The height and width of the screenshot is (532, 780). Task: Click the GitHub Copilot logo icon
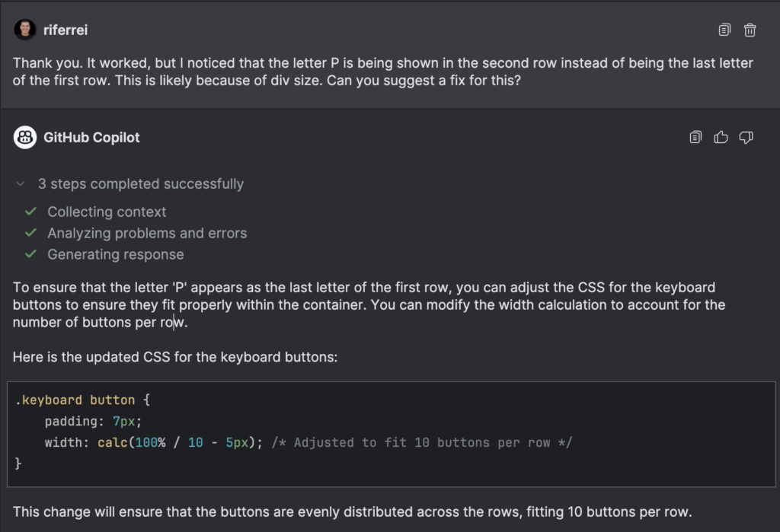pos(25,137)
